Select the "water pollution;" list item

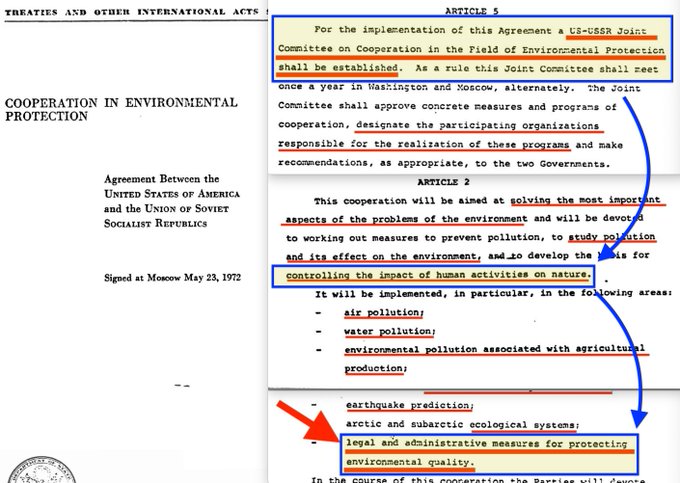389,331
